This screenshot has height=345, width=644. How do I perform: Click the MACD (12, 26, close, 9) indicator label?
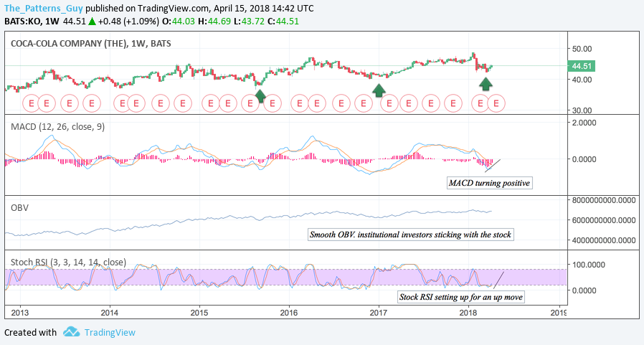click(x=57, y=127)
